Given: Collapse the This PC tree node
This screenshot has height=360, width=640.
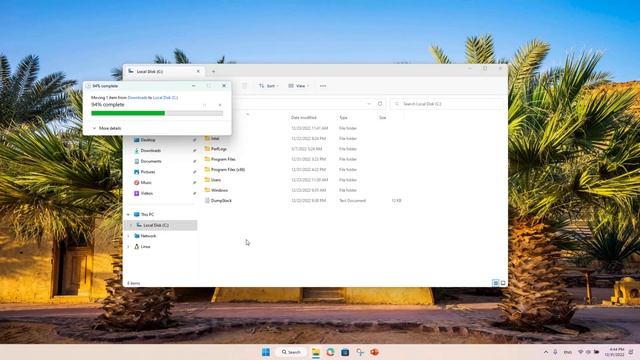Looking at the screenshot, I should 128,214.
